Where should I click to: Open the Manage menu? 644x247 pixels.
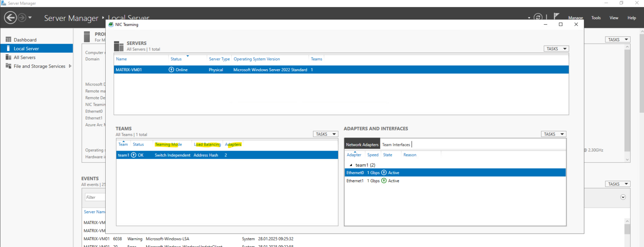point(576,18)
